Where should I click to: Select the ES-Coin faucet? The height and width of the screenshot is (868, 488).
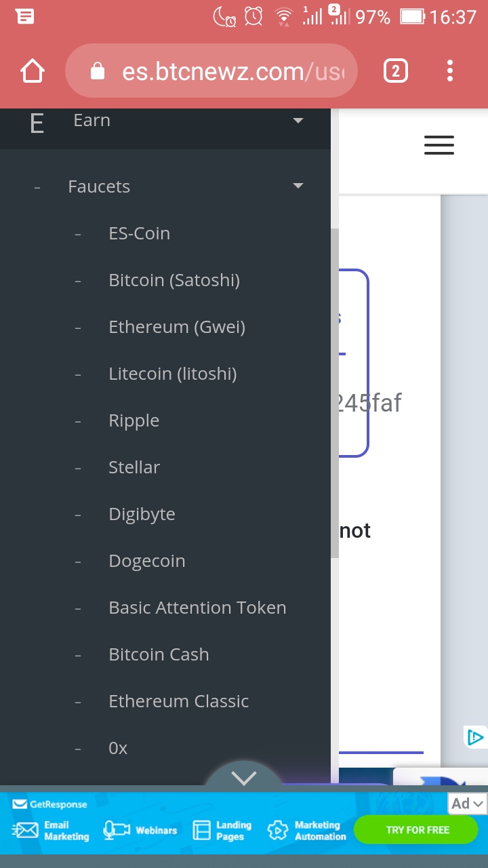click(139, 233)
